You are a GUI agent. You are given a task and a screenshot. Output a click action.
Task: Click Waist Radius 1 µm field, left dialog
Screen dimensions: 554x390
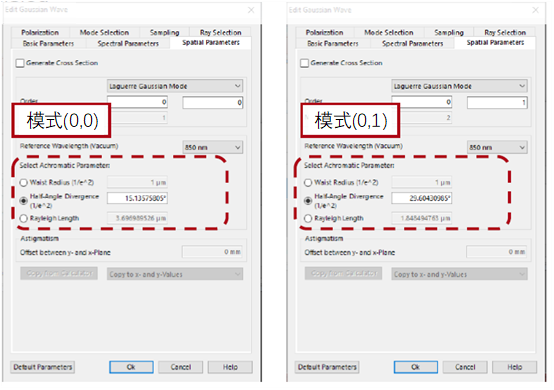pyautogui.click(x=137, y=182)
